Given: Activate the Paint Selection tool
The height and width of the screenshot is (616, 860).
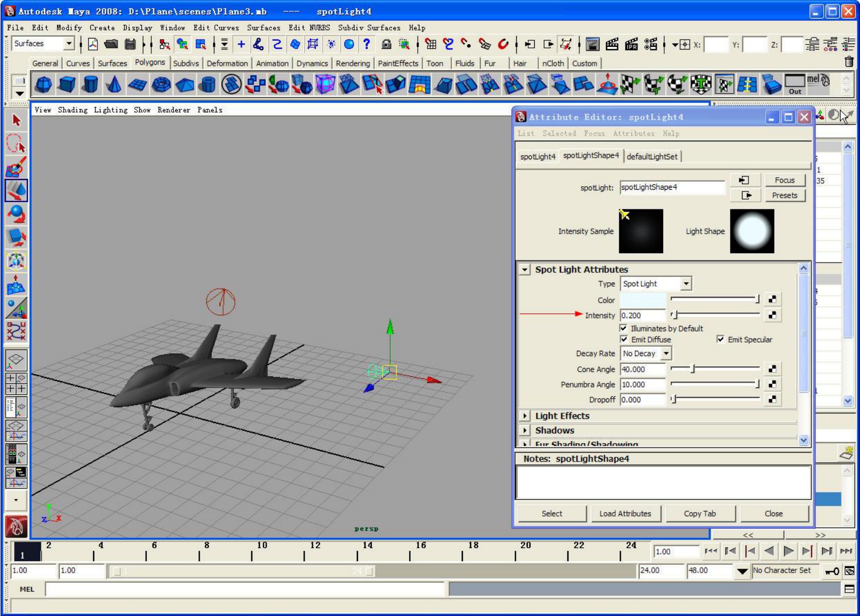Looking at the screenshot, I should pyautogui.click(x=16, y=167).
